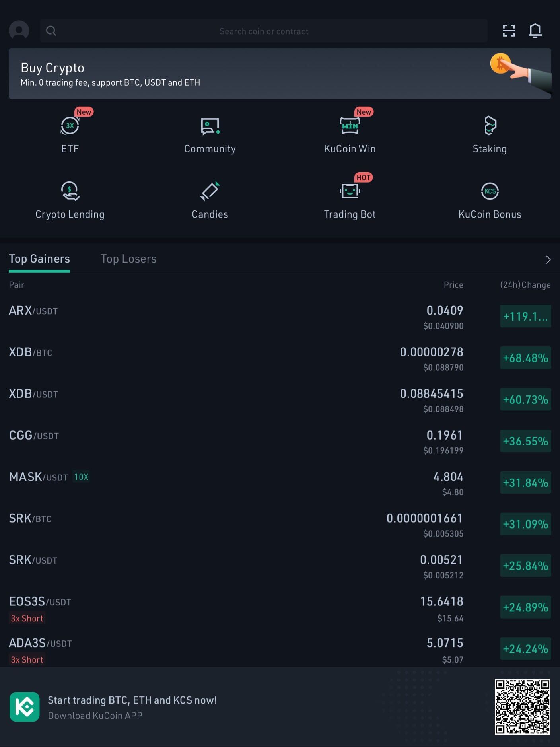The width and height of the screenshot is (560, 747).
Task: Click the 3x Short tag under EOS3S
Action: (x=27, y=618)
